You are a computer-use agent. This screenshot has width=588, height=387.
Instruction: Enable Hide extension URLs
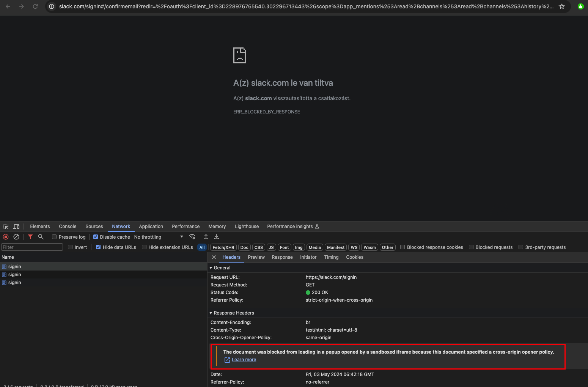click(x=144, y=247)
